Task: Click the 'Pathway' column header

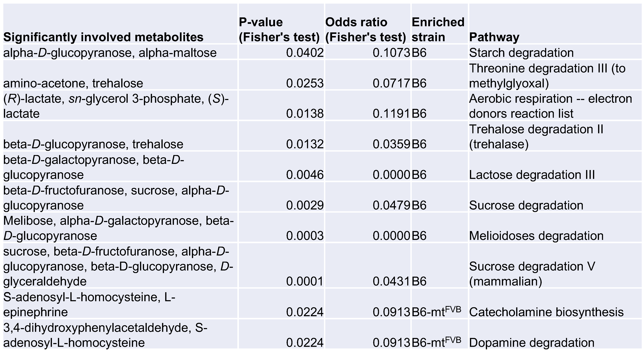Action: pyautogui.click(x=494, y=37)
